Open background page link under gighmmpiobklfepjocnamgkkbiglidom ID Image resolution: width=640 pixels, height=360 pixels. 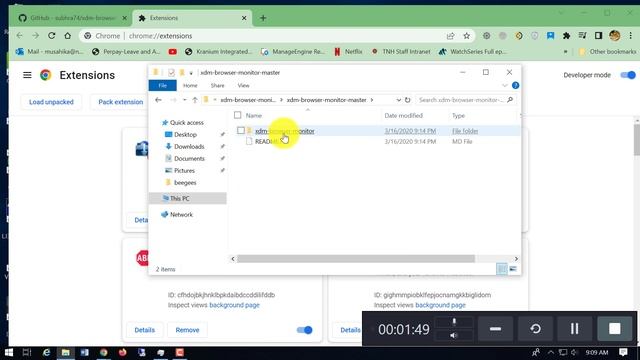pyautogui.click(x=440, y=305)
